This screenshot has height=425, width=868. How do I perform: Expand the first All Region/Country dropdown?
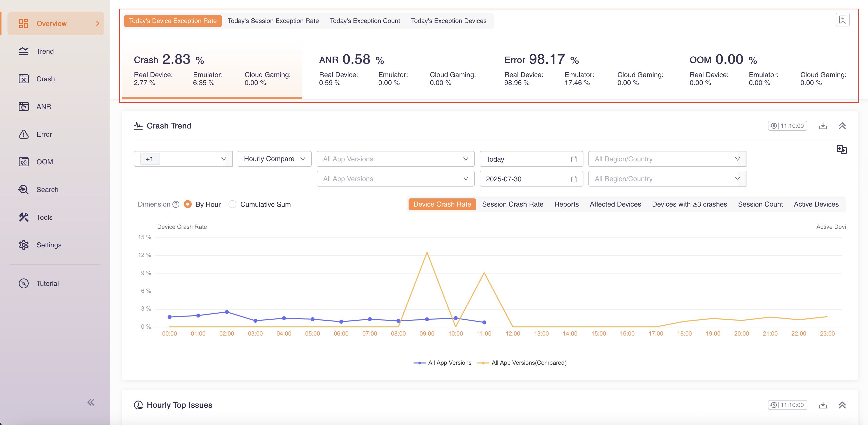[667, 159]
